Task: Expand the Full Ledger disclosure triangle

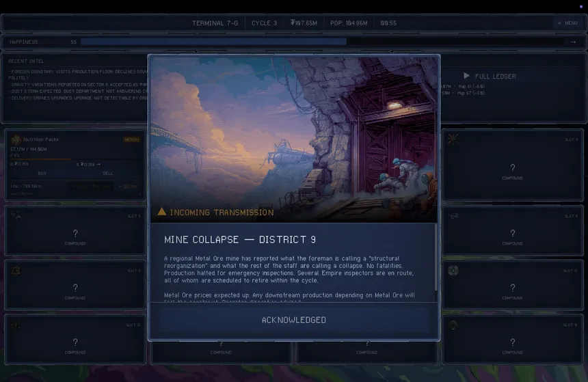Action: [x=466, y=76]
